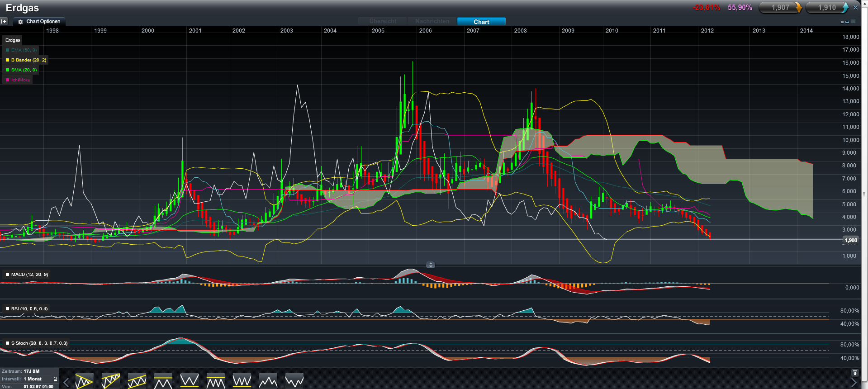
Task: Select the ascending channel pattern tool
Action: (137, 381)
